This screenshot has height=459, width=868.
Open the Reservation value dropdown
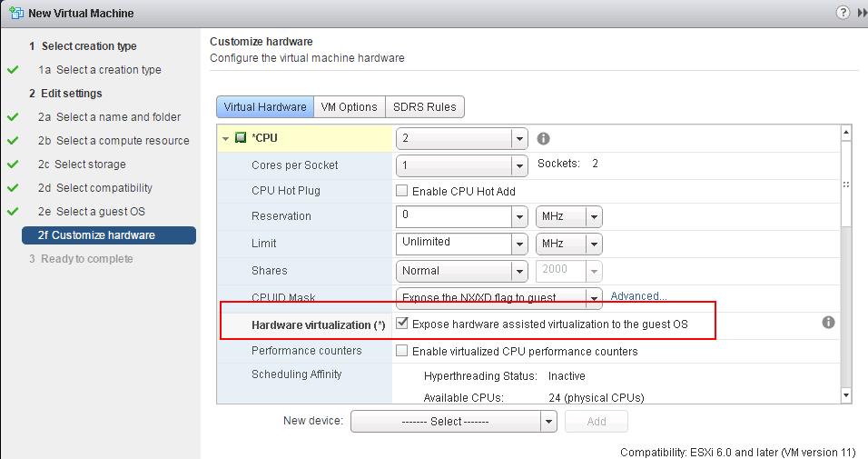coord(519,216)
